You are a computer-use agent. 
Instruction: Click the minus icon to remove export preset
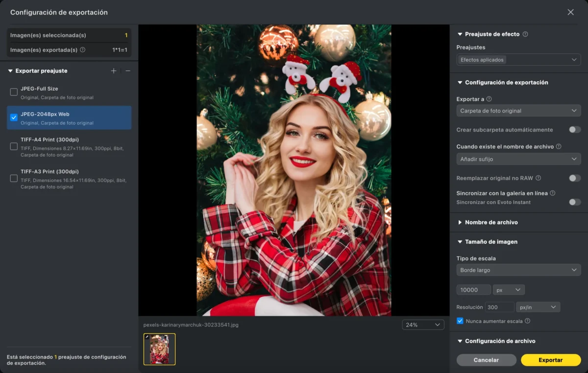128,71
